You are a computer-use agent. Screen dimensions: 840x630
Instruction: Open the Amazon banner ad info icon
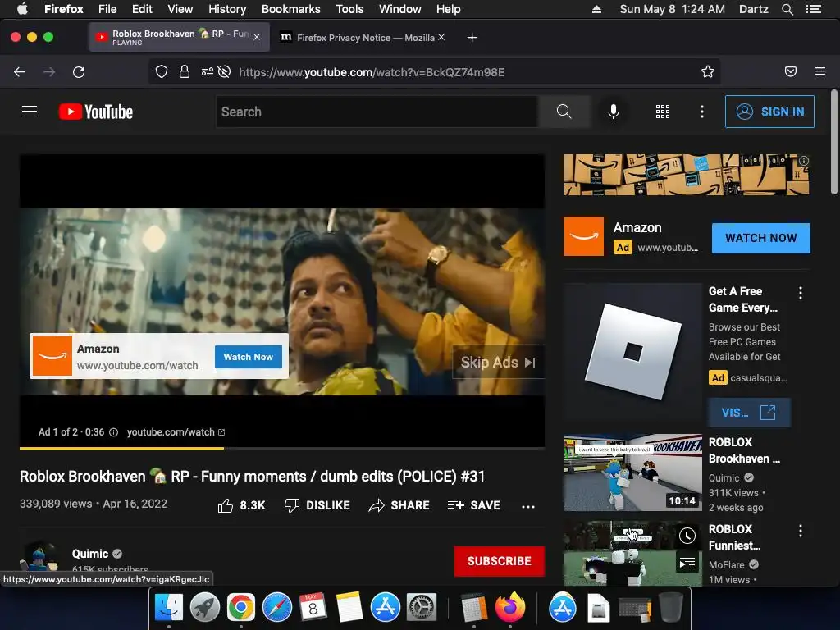(x=804, y=161)
